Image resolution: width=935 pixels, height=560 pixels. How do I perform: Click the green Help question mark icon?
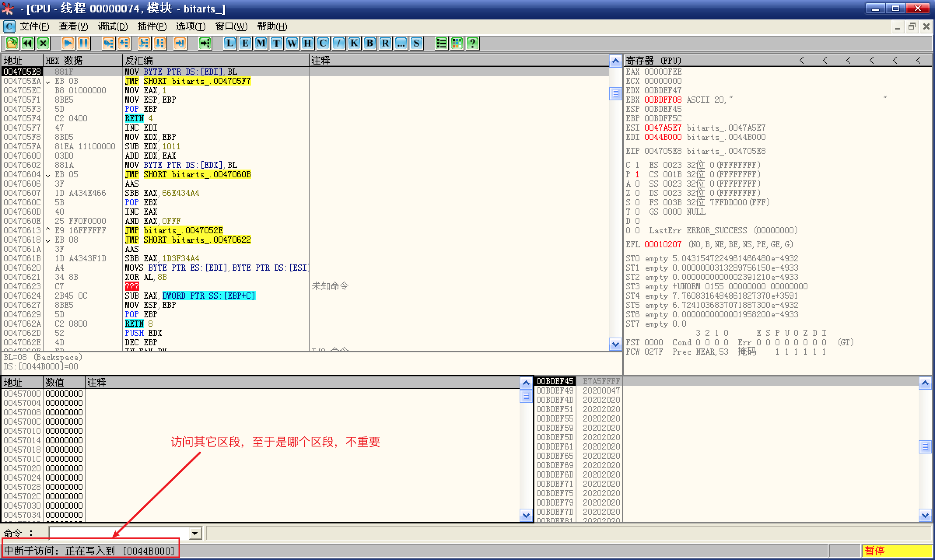pyautogui.click(x=473, y=43)
